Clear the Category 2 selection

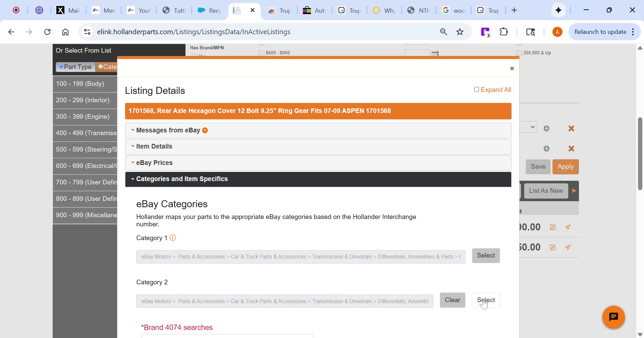tap(452, 300)
